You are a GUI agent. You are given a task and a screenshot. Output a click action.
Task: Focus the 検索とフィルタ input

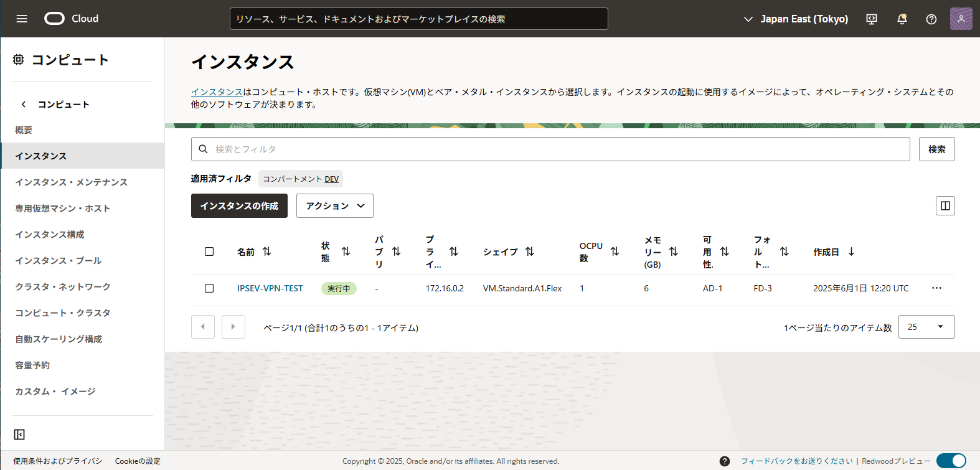click(x=550, y=149)
